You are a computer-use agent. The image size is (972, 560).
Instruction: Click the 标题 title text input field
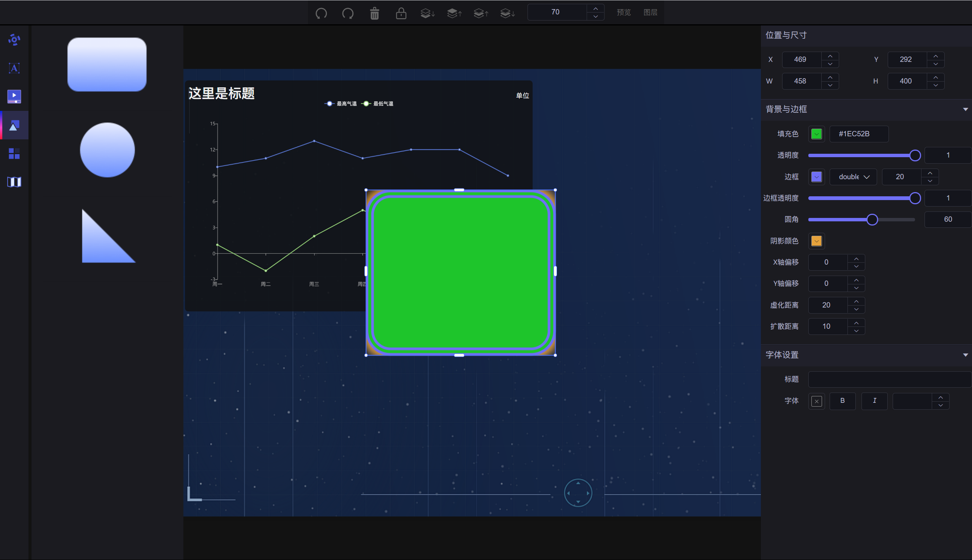[x=889, y=379]
